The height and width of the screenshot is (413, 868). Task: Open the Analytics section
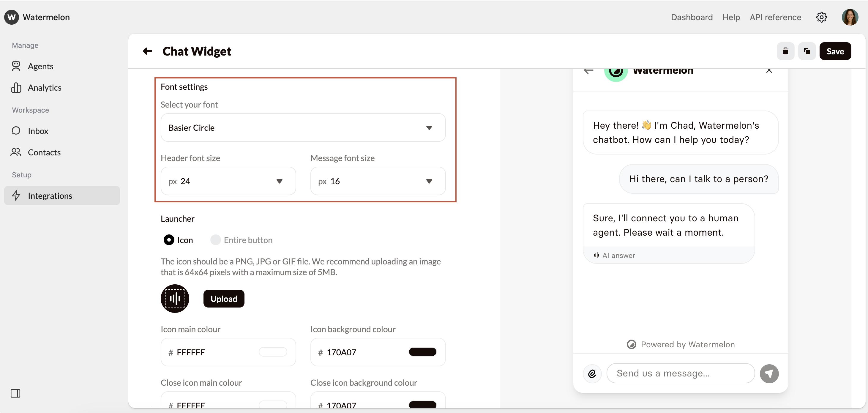coord(45,87)
